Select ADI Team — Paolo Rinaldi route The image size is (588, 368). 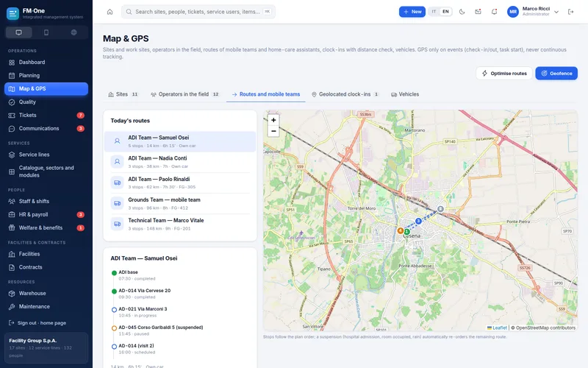180,183
